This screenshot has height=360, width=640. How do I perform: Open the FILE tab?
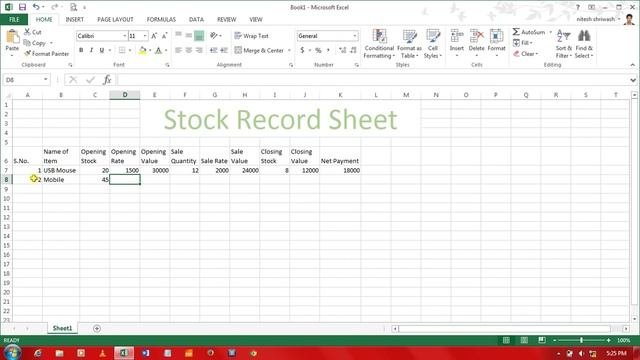14,20
